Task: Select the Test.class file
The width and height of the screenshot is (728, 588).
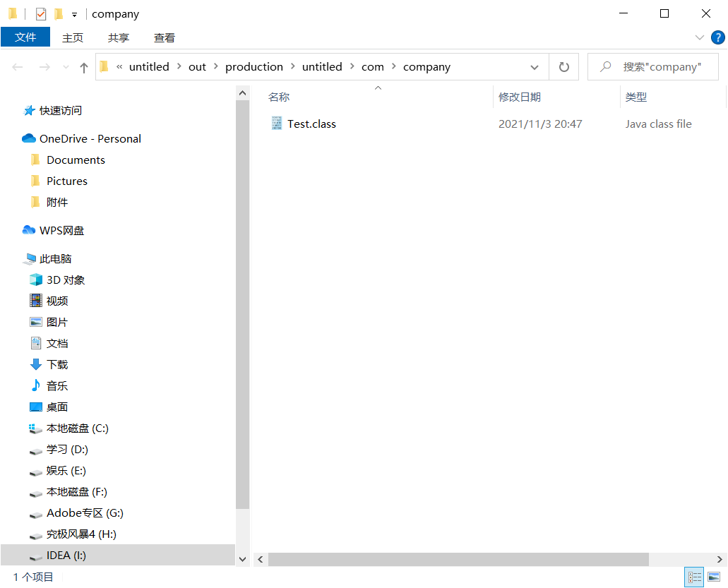Action: tap(311, 124)
